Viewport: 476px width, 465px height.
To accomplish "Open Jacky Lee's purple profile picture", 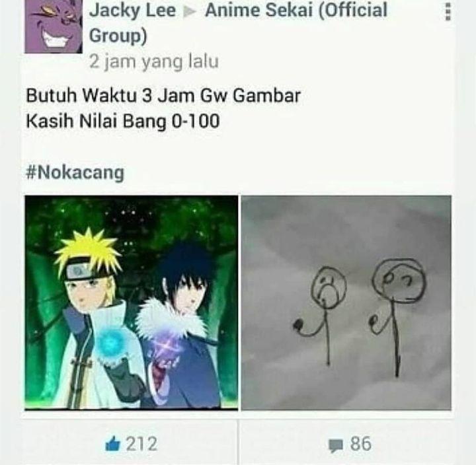I will [x=54, y=26].
